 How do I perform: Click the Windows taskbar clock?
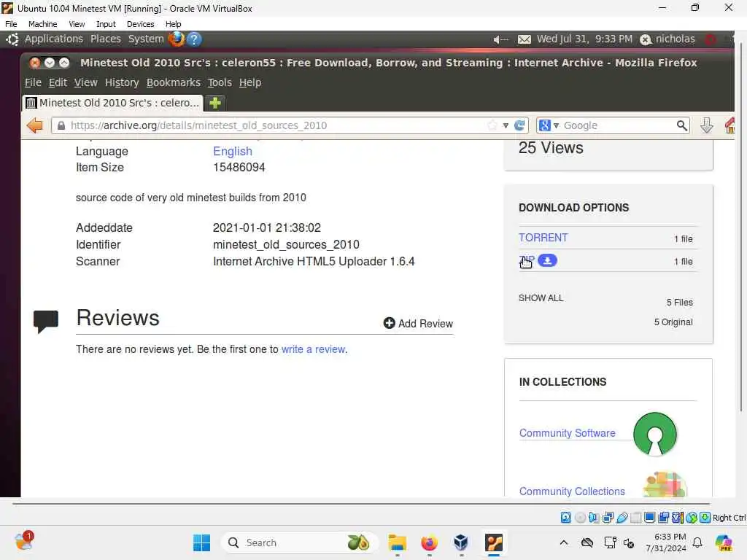click(666, 542)
